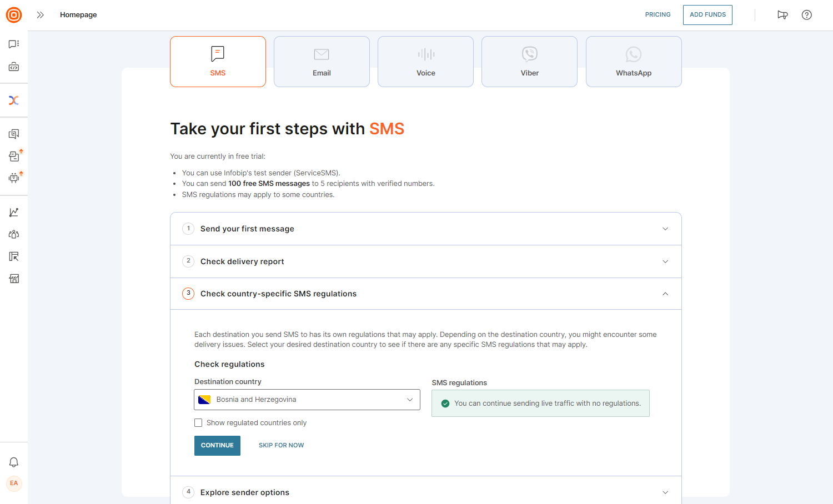
Task: Click the step 2 number circle
Action: (x=188, y=261)
